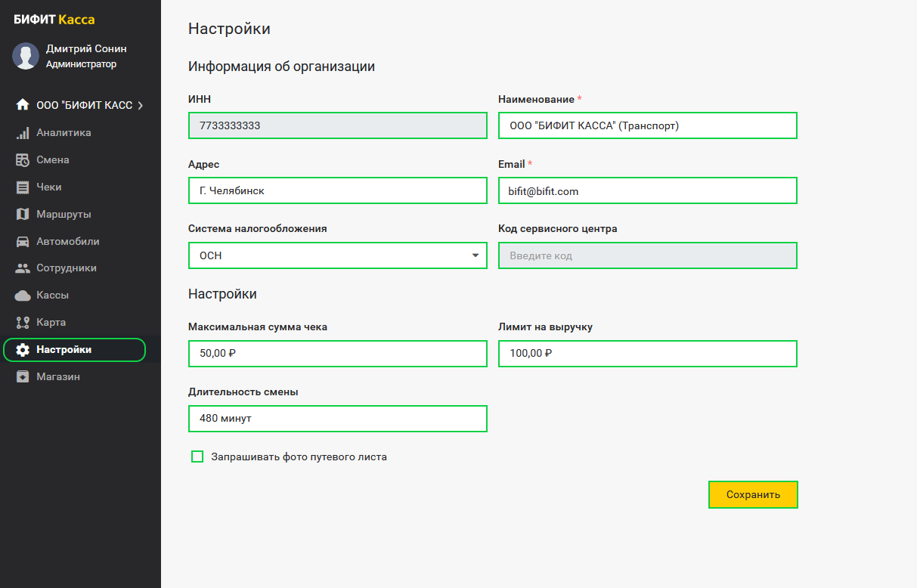Open the Чеки section

49,187
